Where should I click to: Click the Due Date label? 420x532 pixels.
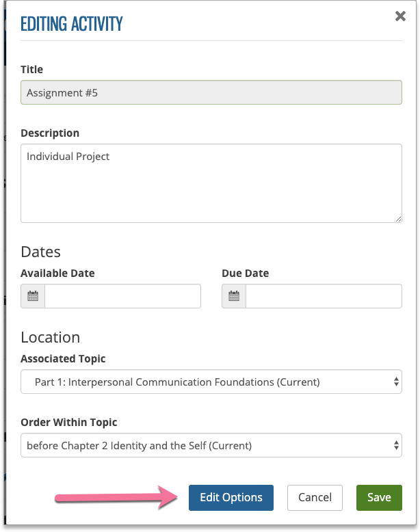point(245,273)
